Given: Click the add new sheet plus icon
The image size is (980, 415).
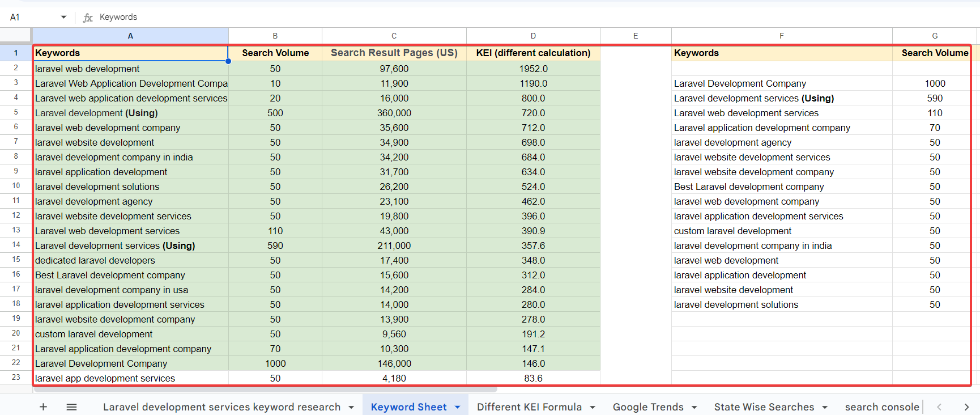Looking at the screenshot, I should [x=43, y=407].
